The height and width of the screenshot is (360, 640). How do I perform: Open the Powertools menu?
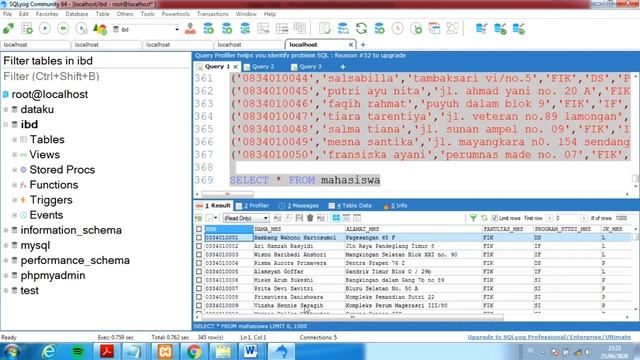tap(176, 14)
